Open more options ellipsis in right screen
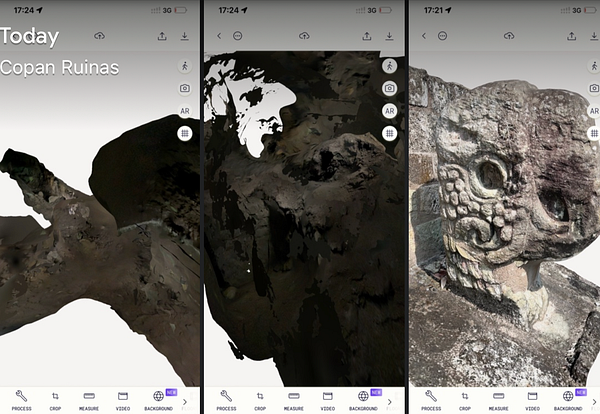 tap(442, 36)
